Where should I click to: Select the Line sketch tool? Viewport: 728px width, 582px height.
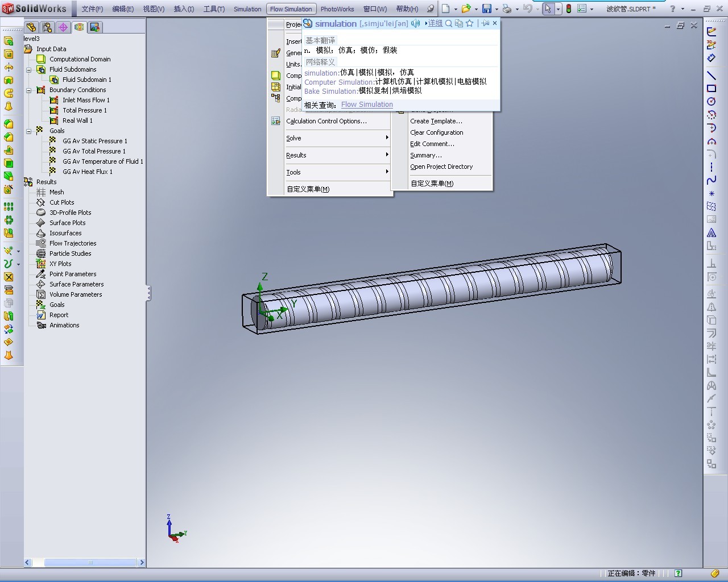coord(712,75)
